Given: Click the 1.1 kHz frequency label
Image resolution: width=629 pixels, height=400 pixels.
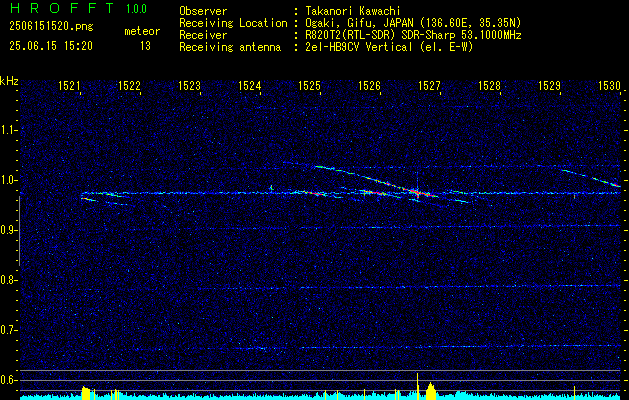Looking at the screenshot, I should click(x=8, y=130).
